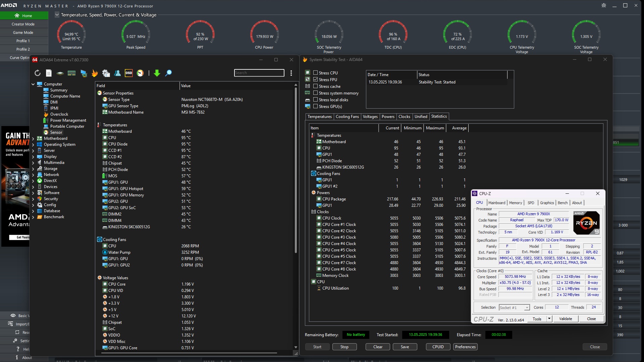
Task: Expand the Storage node in AIDA64 tree
Action: (x=33, y=169)
